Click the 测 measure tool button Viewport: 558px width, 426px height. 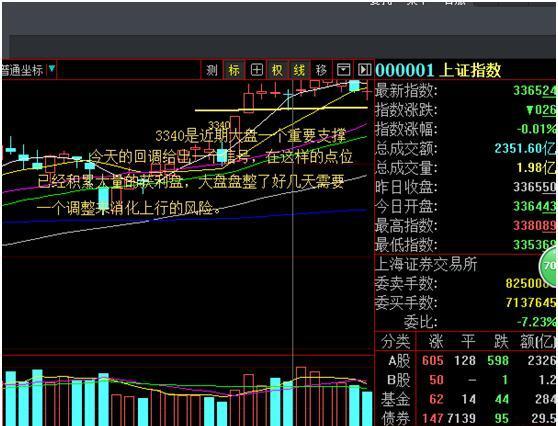[212, 70]
